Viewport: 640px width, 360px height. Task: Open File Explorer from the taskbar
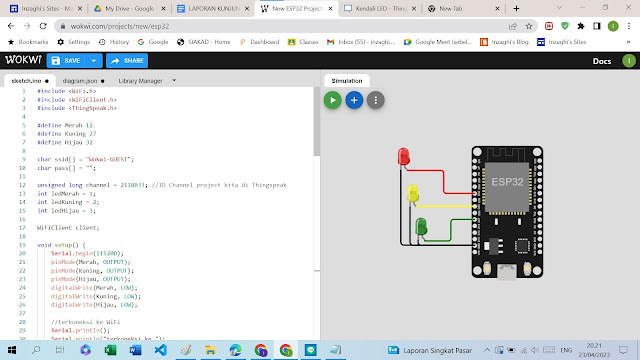coord(210,350)
